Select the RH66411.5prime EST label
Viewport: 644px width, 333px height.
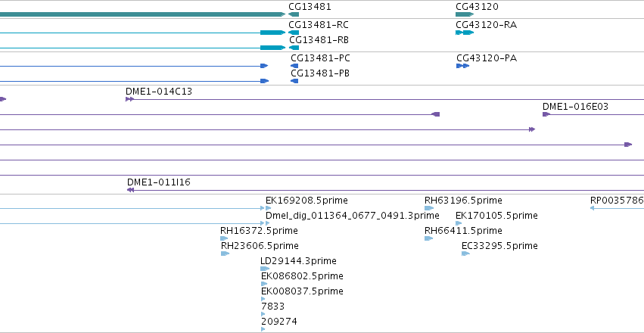(x=463, y=231)
